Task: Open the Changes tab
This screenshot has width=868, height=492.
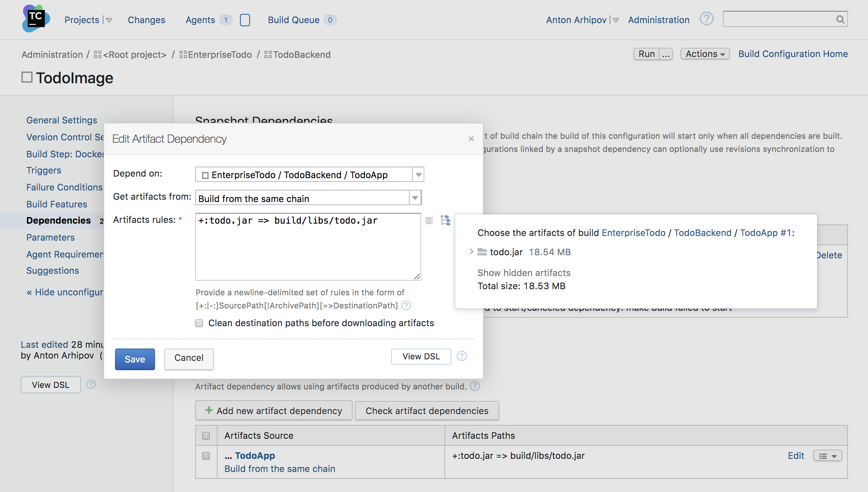Action: coord(147,20)
